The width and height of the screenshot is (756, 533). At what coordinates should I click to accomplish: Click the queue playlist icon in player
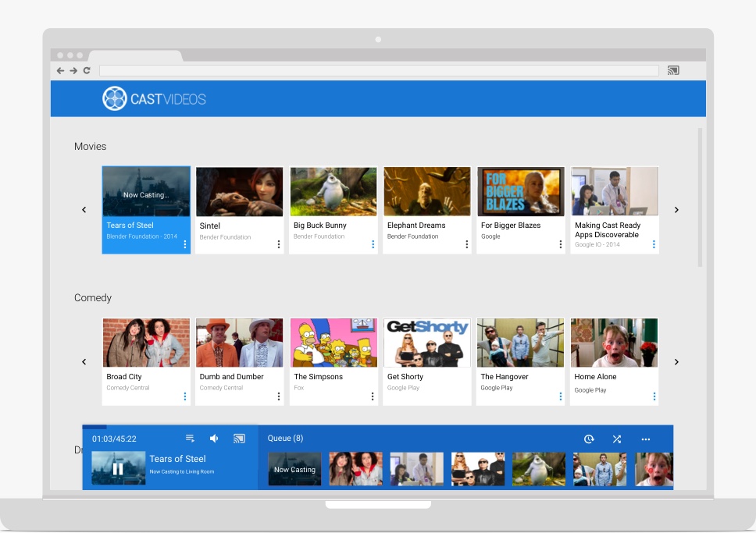tap(190, 439)
